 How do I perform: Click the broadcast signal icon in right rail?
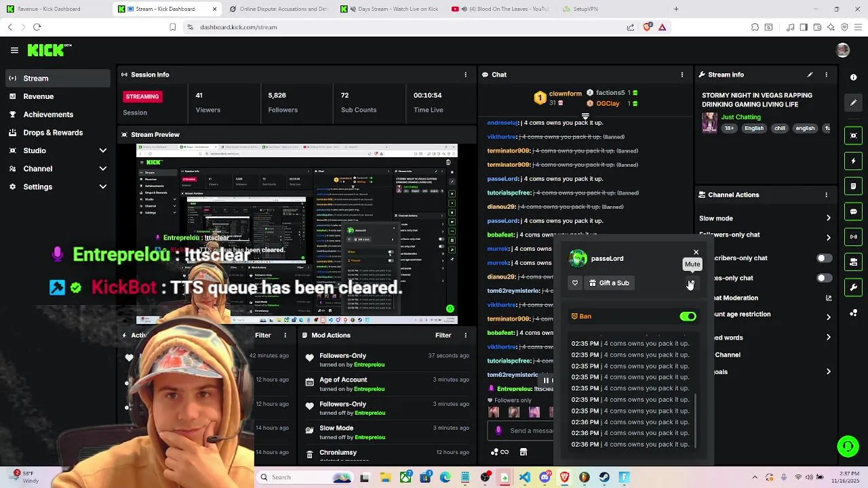pos(854,237)
